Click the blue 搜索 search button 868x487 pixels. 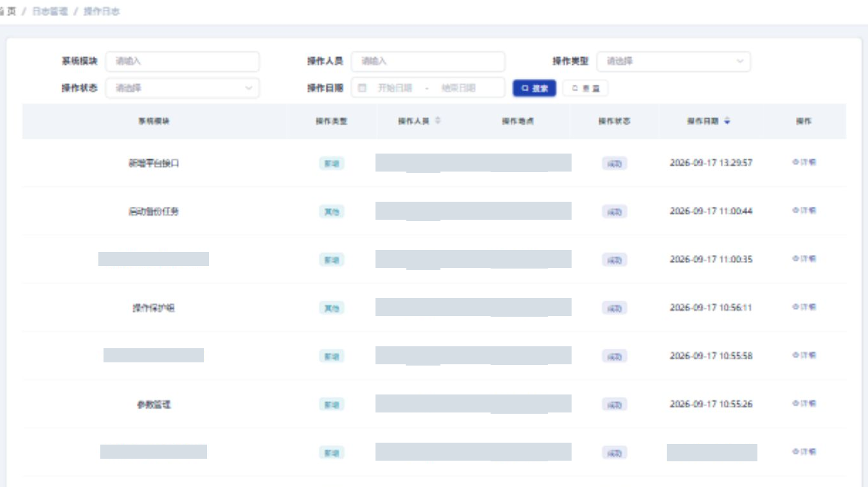(x=534, y=89)
